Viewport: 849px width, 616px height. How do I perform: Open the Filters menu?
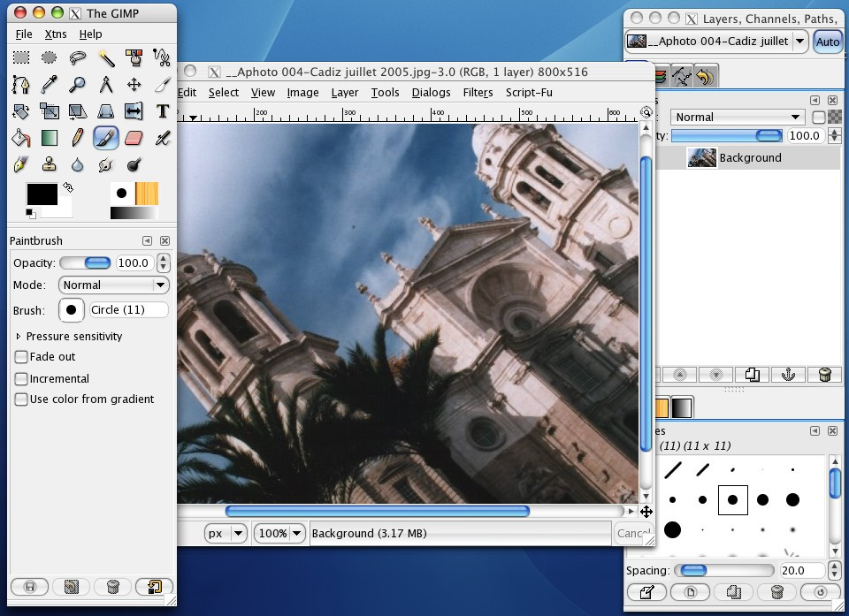coord(478,92)
